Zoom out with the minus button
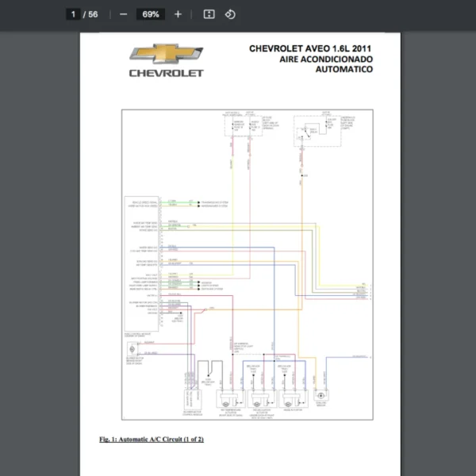The width and height of the screenshot is (476, 476). [123, 14]
